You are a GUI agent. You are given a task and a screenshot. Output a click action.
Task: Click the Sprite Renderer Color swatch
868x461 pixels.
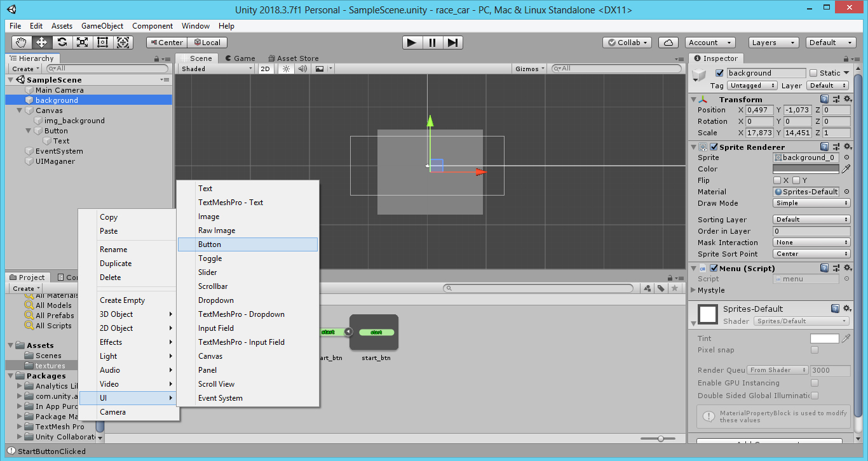tap(806, 169)
